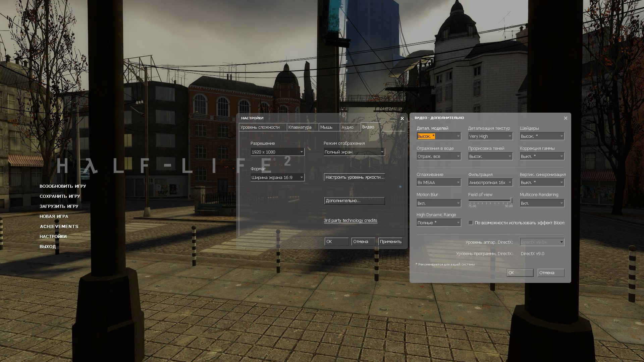Select Выход in main menu
The image size is (644, 362).
[48, 247]
